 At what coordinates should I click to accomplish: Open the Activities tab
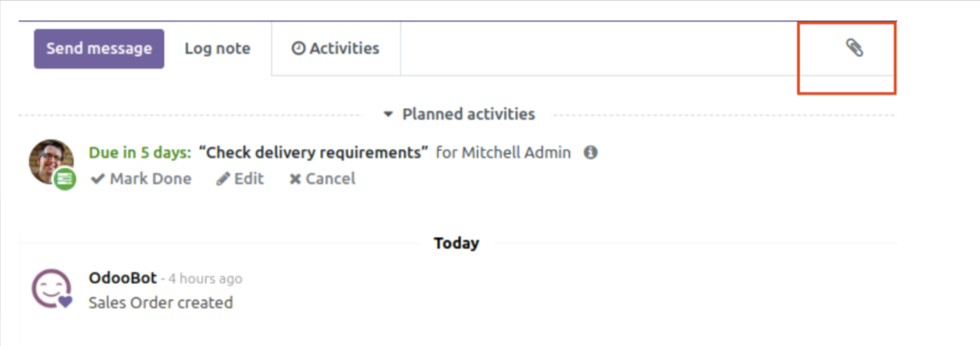[x=336, y=48]
